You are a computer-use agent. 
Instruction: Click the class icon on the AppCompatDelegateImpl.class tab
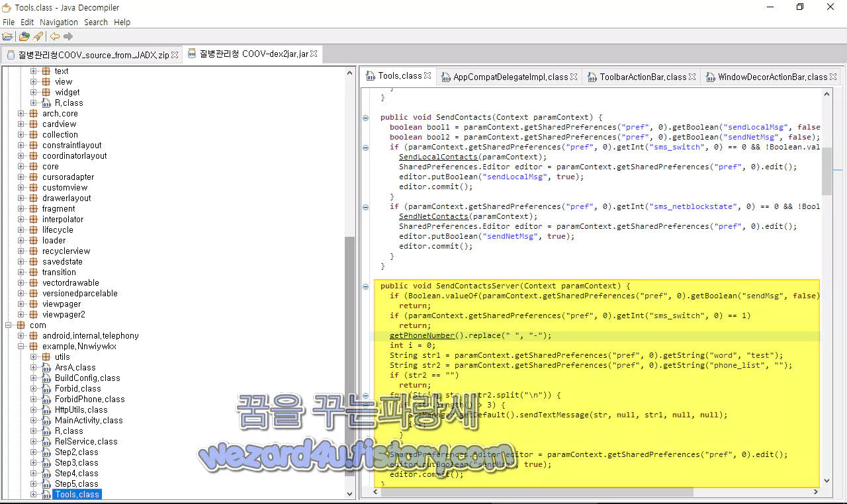click(x=447, y=77)
